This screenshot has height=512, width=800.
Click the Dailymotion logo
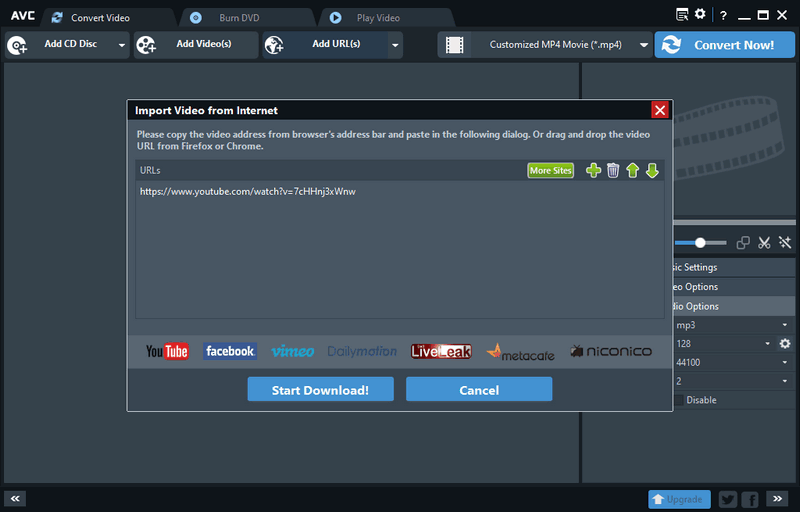click(x=362, y=351)
